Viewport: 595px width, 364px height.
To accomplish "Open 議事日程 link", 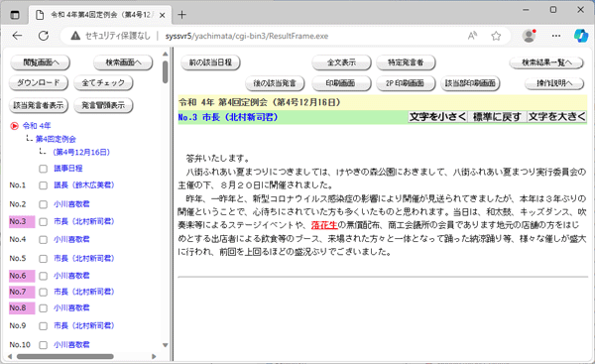I will click(x=67, y=169).
